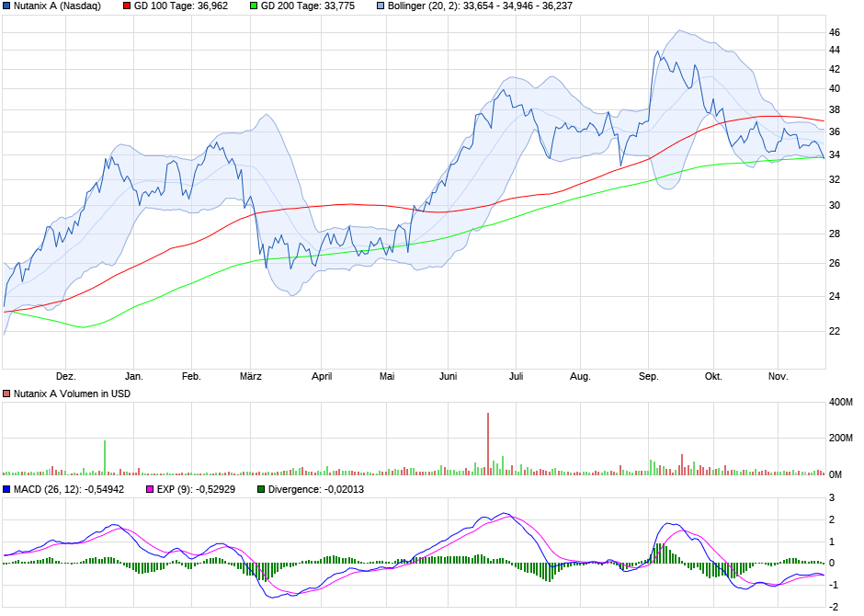Click the red Volumen in USD legend square
Image resolution: width=864 pixels, height=616 pixels.
pyautogui.click(x=6, y=393)
